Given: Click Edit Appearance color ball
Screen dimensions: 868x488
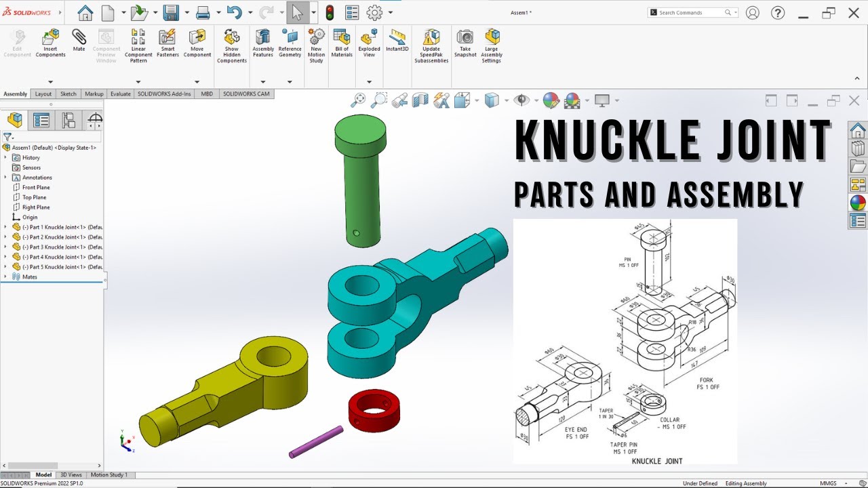Looking at the screenshot, I should tap(551, 100).
